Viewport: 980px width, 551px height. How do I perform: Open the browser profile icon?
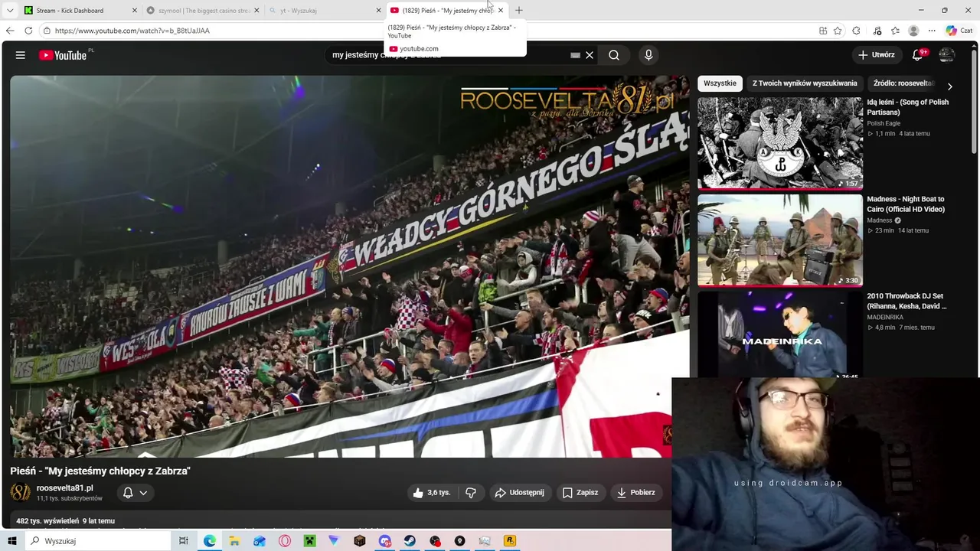coord(913,31)
